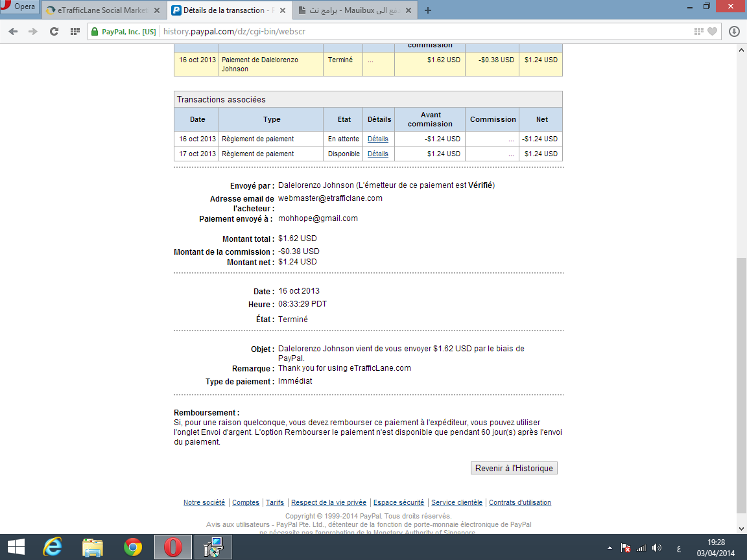Open the Comptes footer link
Viewport: 747px width, 560px height.
(246, 502)
